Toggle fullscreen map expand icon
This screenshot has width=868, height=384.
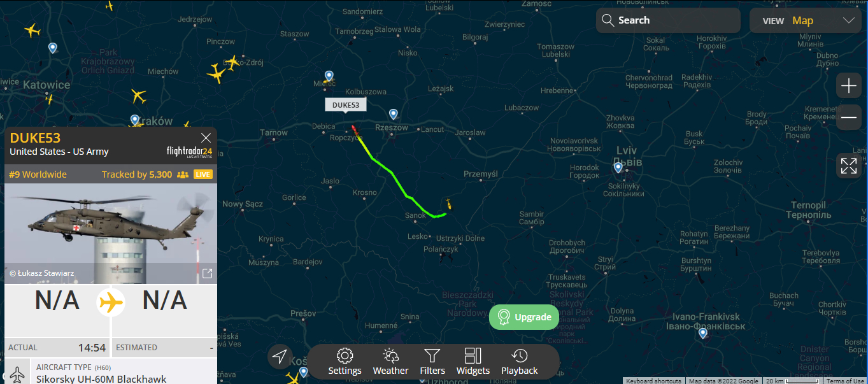(x=849, y=166)
